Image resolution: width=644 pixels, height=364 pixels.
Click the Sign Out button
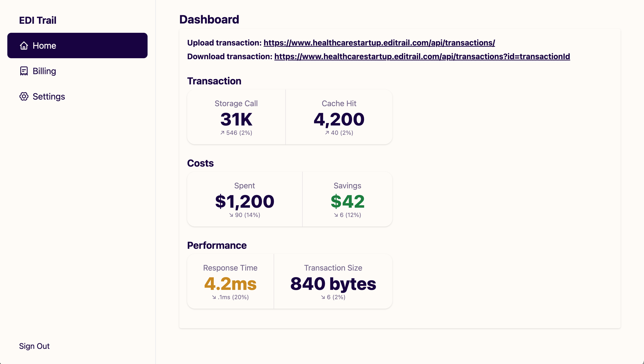[34, 346]
